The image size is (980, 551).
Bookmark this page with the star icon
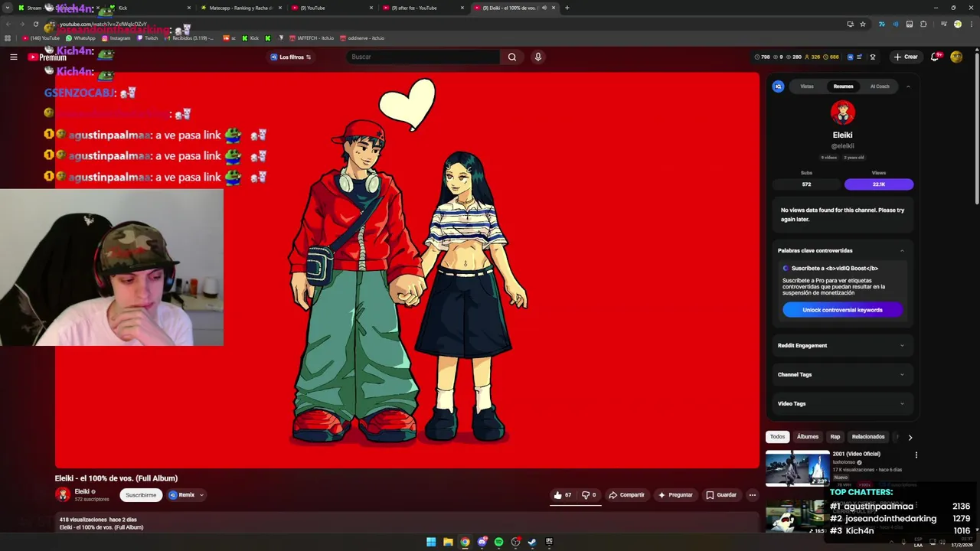863,24
